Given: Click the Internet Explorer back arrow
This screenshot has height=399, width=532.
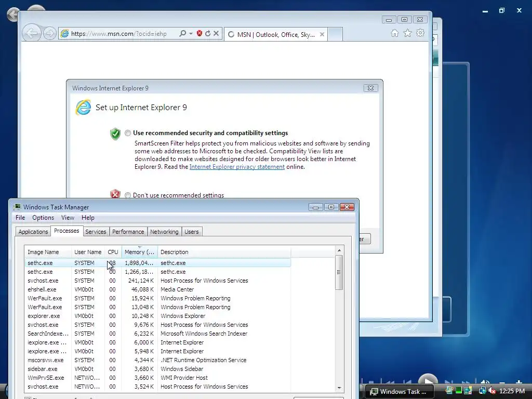Looking at the screenshot, I should [32, 33].
